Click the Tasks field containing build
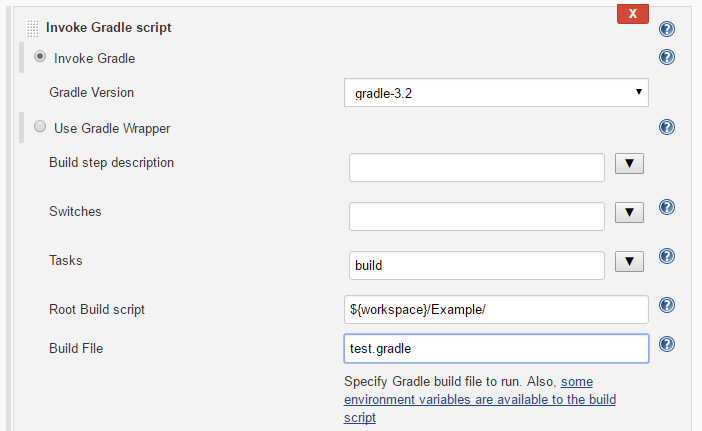 tap(476, 265)
